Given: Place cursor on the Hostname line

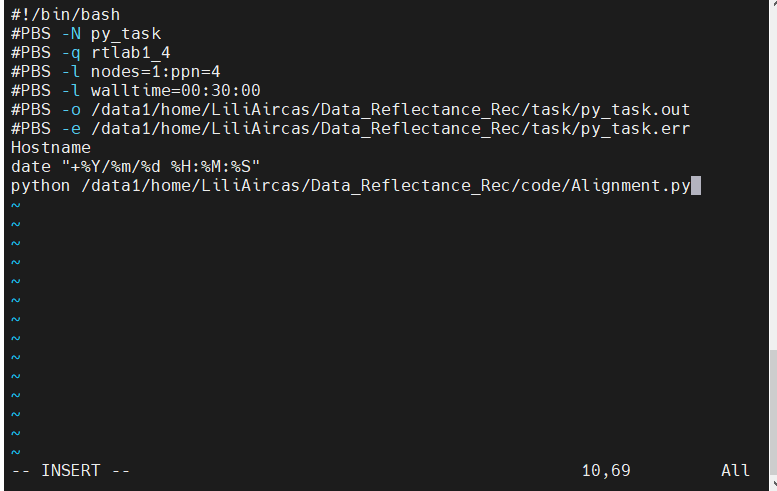Looking at the screenshot, I should click(x=50, y=147).
